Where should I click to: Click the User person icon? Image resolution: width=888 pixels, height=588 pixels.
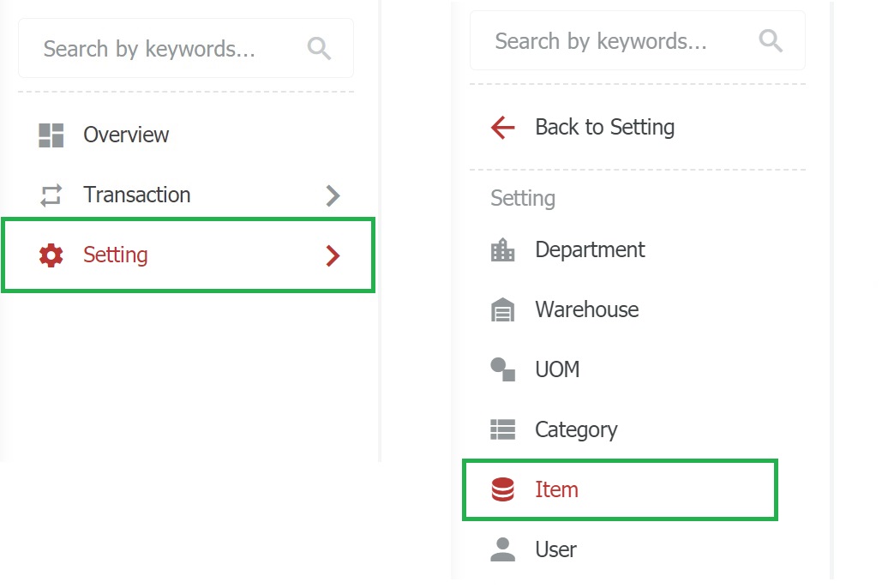pyautogui.click(x=503, y=549)
